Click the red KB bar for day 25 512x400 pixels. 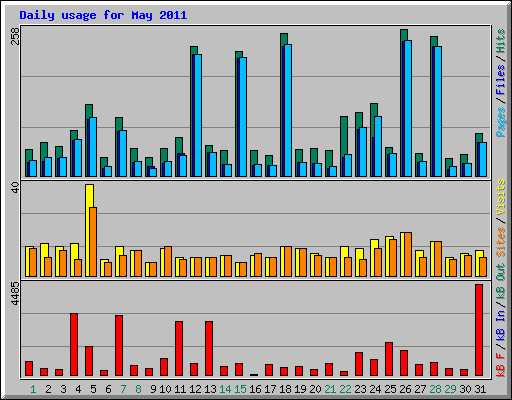[x=389, y=359]
